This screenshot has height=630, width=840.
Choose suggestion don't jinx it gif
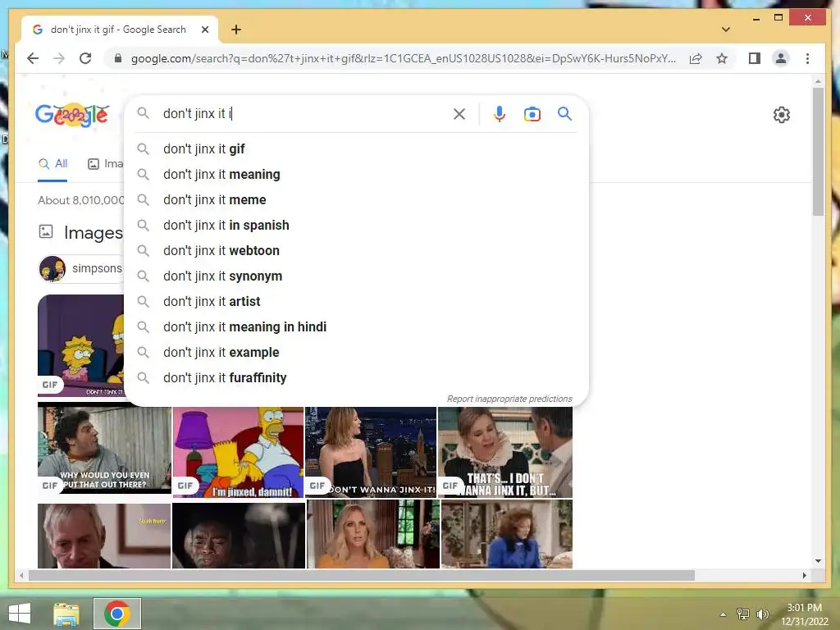point(356,149)
